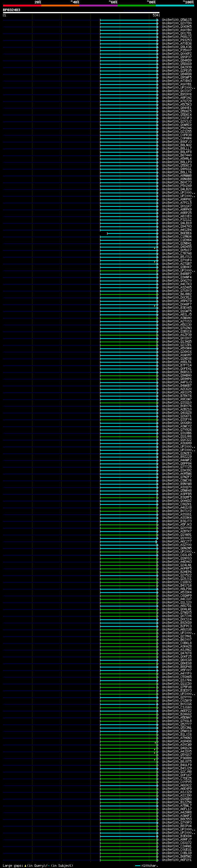Select label UniRef100_P35007

coord(177,50)
